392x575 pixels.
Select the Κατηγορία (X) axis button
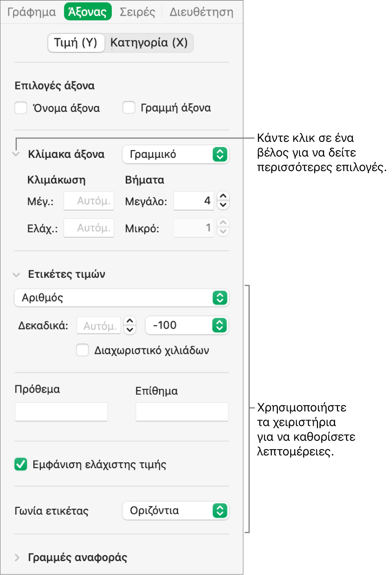point(149,43)
